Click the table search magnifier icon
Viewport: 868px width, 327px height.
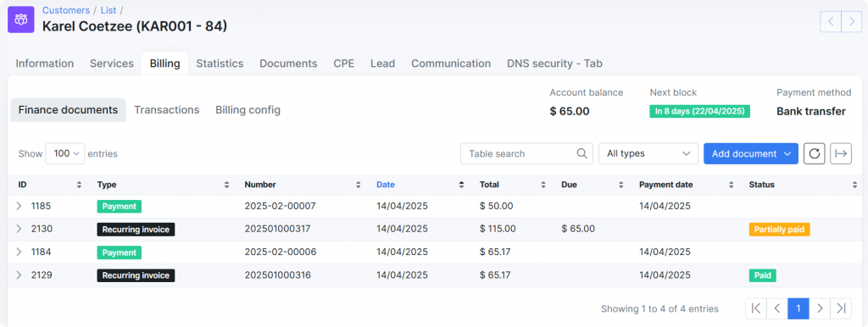(x=581, y=153)
